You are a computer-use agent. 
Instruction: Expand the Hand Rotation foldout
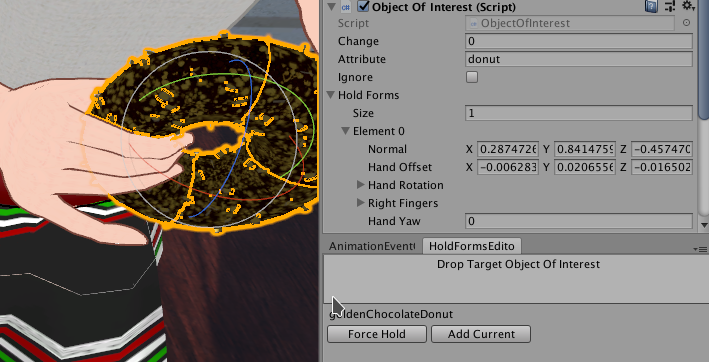tap(360, 185)
